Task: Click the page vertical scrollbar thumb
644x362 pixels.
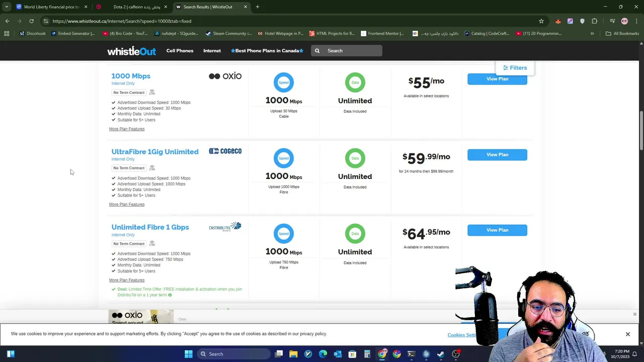Action: [x=641, y=130]
